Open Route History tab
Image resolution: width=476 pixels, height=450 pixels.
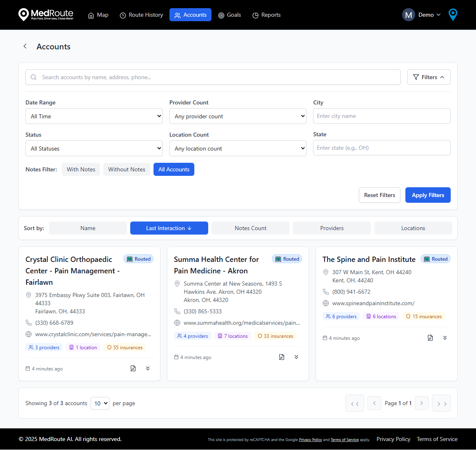[x=141, y=15]
